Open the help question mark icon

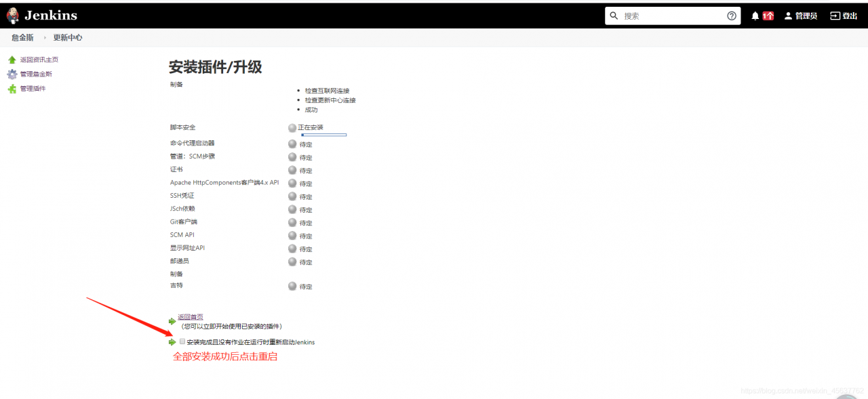click(732, 15)
